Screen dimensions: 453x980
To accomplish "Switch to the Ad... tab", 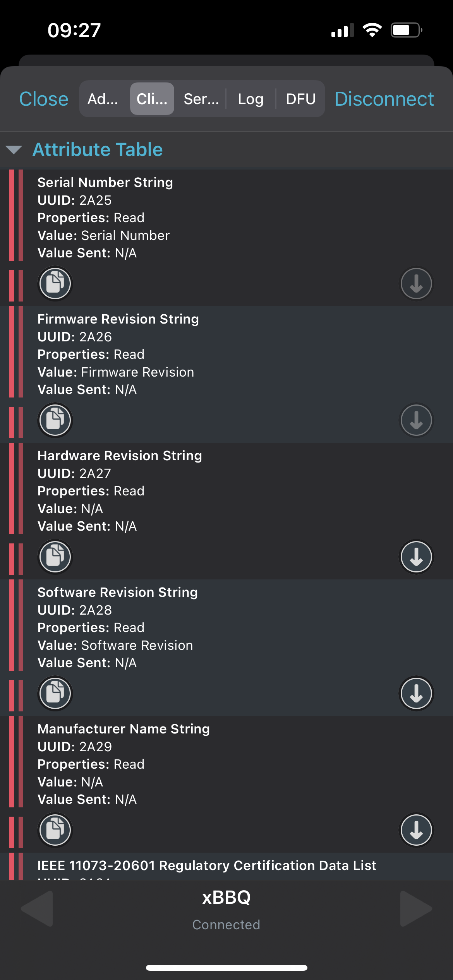I will coord(103,99).
